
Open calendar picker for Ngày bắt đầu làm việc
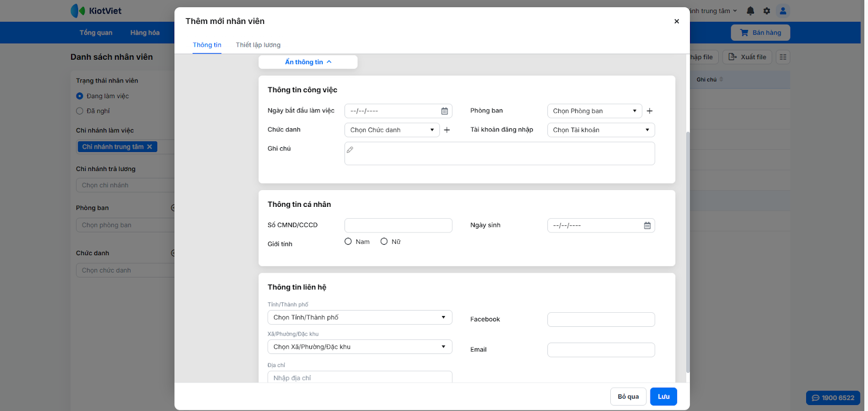pos(444,111)
